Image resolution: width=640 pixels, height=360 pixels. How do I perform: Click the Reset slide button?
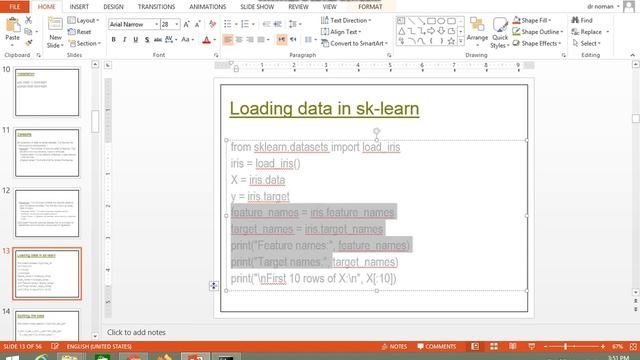tap(80, 31)
